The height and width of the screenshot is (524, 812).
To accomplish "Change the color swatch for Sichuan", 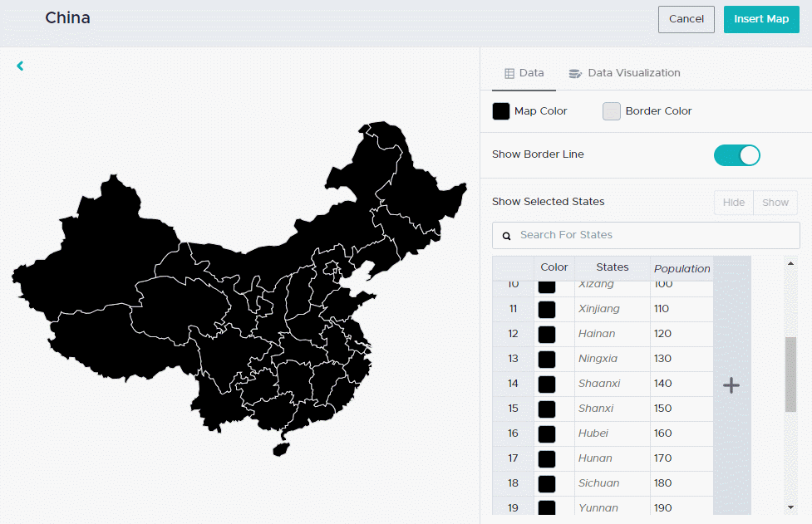I will 547,483.
